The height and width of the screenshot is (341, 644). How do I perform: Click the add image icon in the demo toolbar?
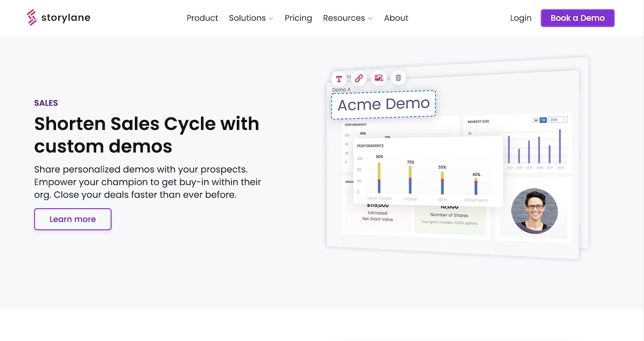pyautogui.click(x=379, y=78)
